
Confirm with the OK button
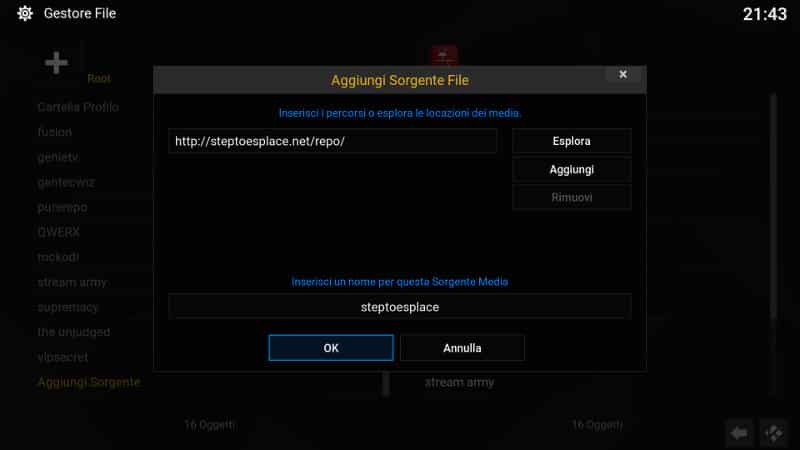coord(331,348)
